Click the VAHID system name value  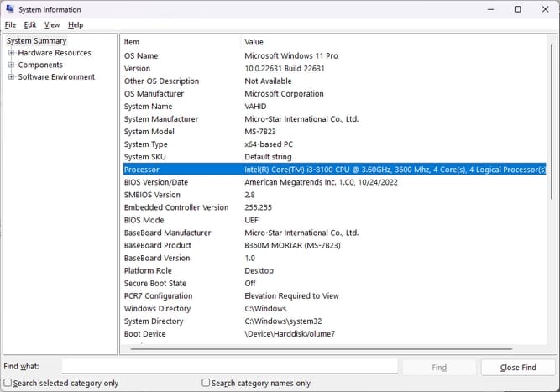[x=255, y=107]
